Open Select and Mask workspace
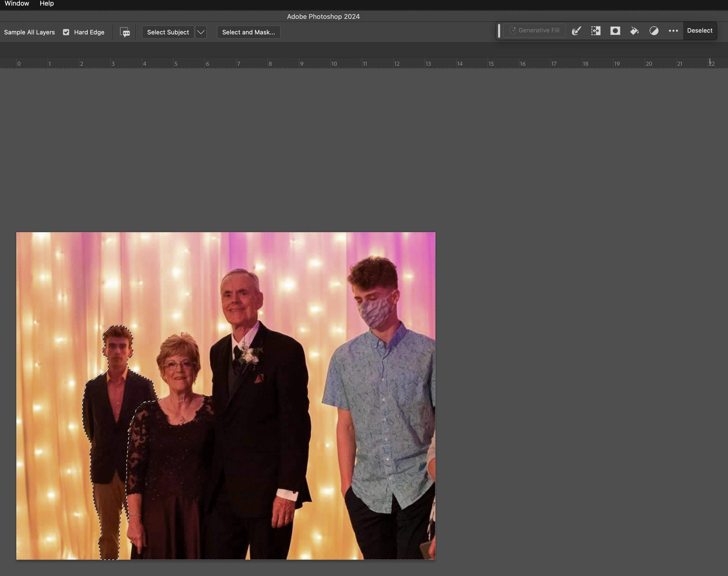Screen dimensions: 728x576 tap(249, 32)
